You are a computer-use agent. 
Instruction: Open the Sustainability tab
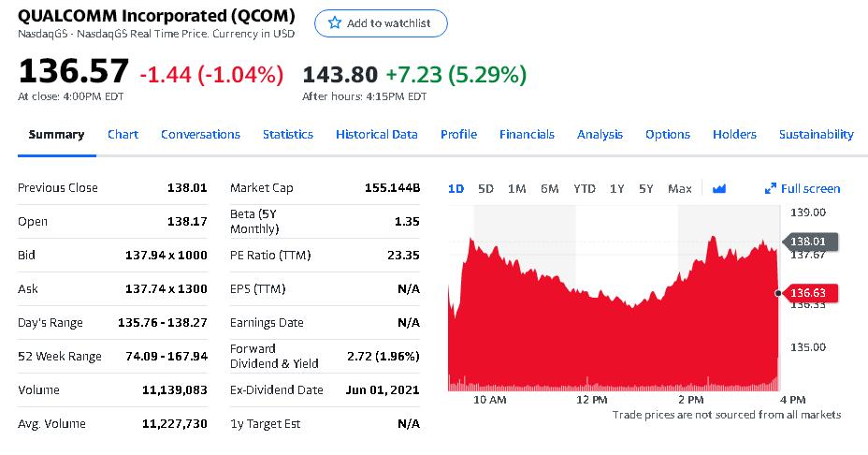(816, 134)
